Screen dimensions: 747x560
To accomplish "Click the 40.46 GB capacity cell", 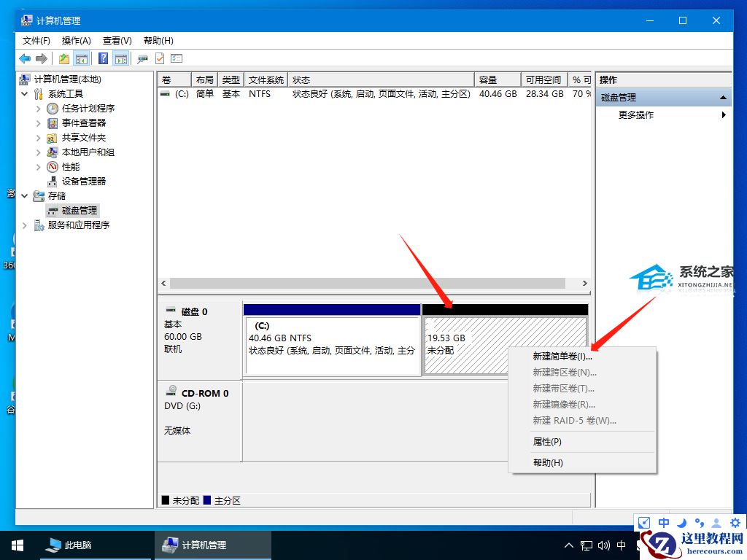I will (498, 94).
